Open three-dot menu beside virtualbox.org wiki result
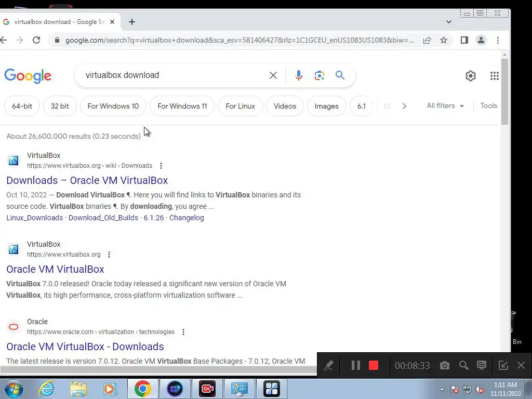The width and height of the screenshot is (532, 399). click(161, 166)
